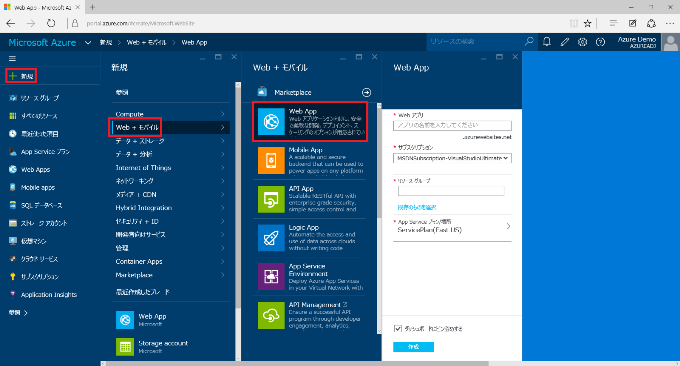
Task: Select the App Service Environment icon
Action: coord(271,276)
